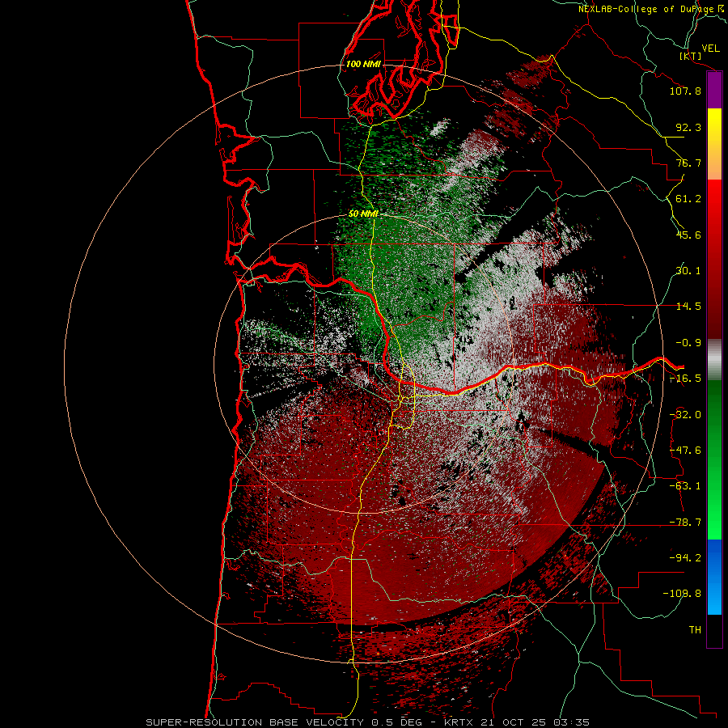The image size is (728, 728).
Task: Click the -16.5 velocity scale label
Action: 685,379
